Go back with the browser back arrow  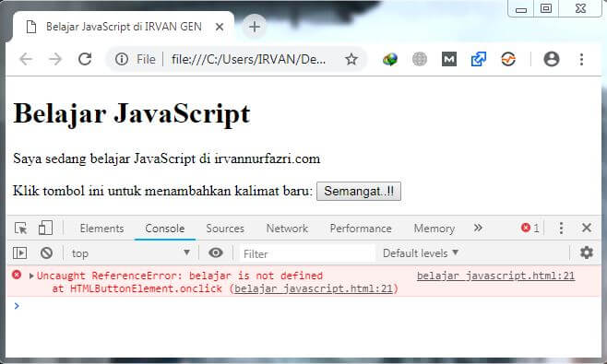26,59
